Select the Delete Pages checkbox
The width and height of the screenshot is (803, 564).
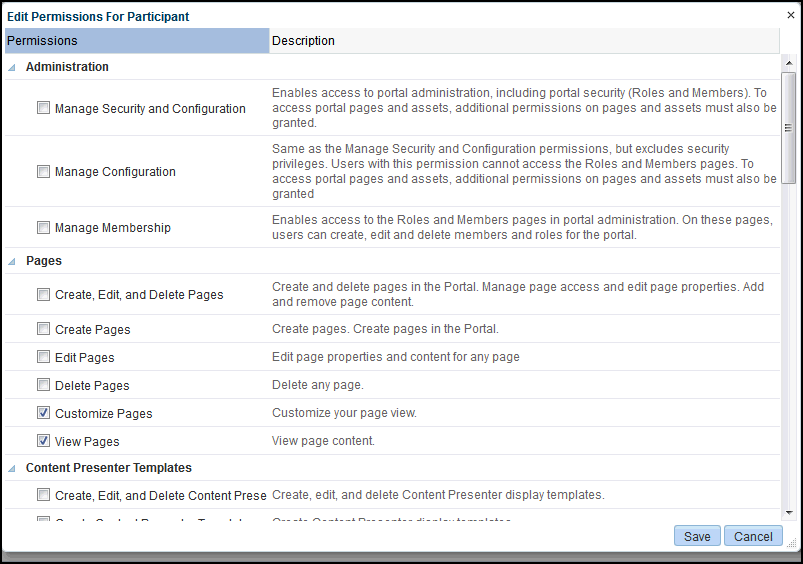click(44, 384)
